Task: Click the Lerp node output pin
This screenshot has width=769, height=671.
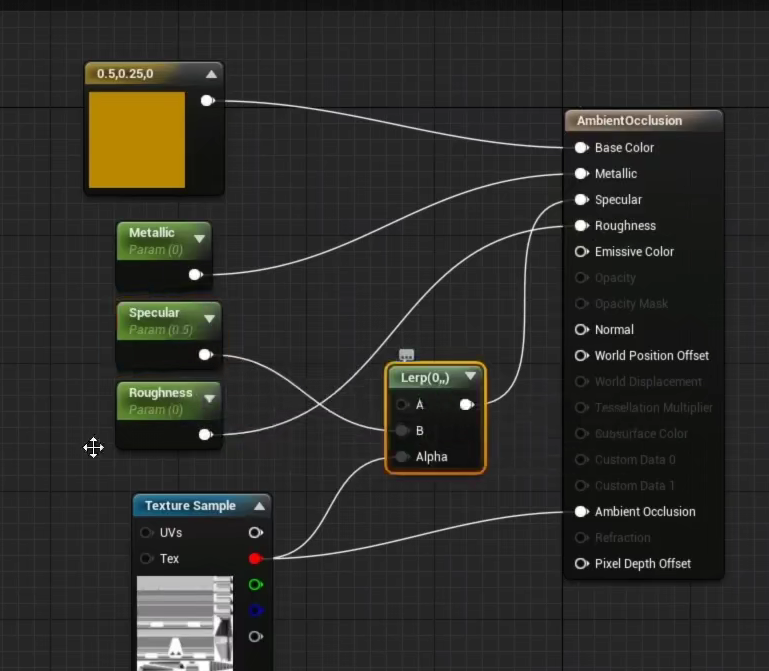Action: point(466,405)
